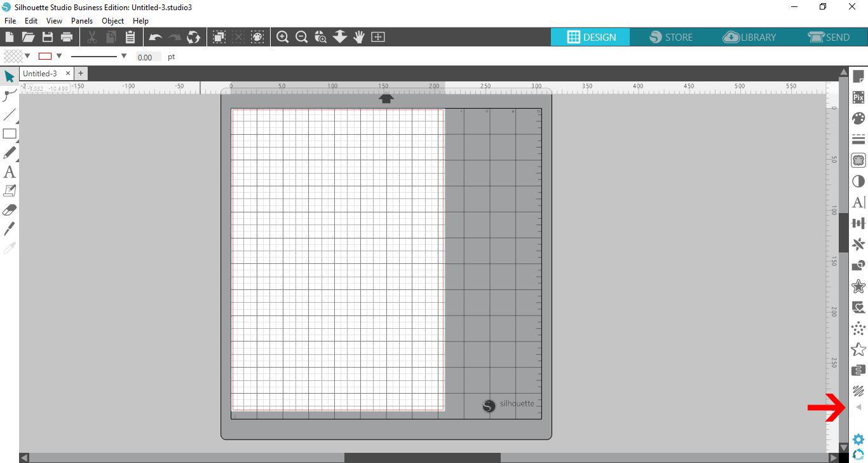Screen dimensions: 868x463
Task: Create a new document from toolbar
Action: 10,37
